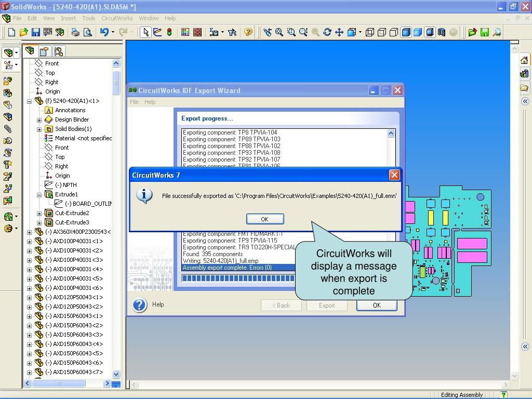Viewport: 532px width, 399px height.
Task: Expand the Cut-Extrude3 node
Action: (39, 223)
